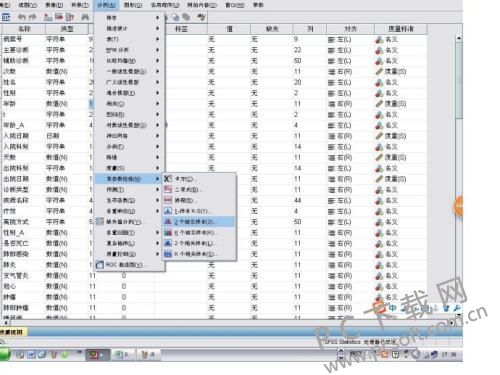Expand the 广义线性模型 submenu

(x=129, y=82)
